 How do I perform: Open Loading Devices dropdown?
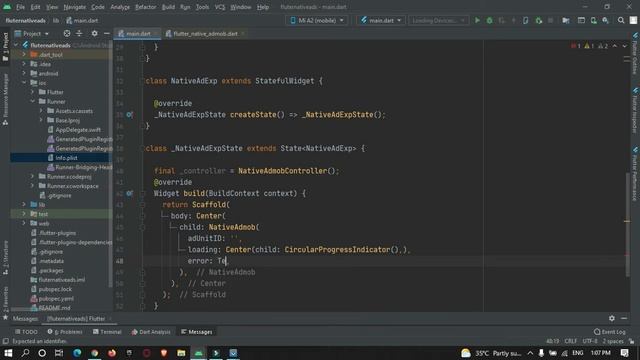pyautogui.click(x=438, y=20)
